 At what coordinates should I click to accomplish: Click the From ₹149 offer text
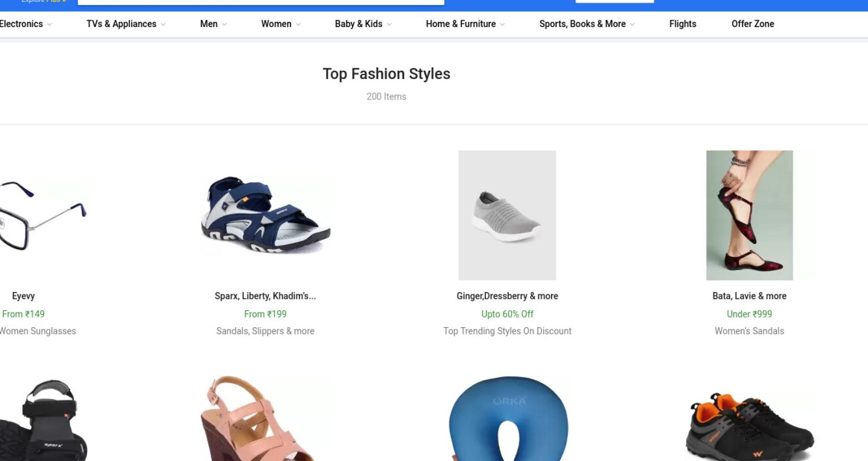click(x=23, y=314)
